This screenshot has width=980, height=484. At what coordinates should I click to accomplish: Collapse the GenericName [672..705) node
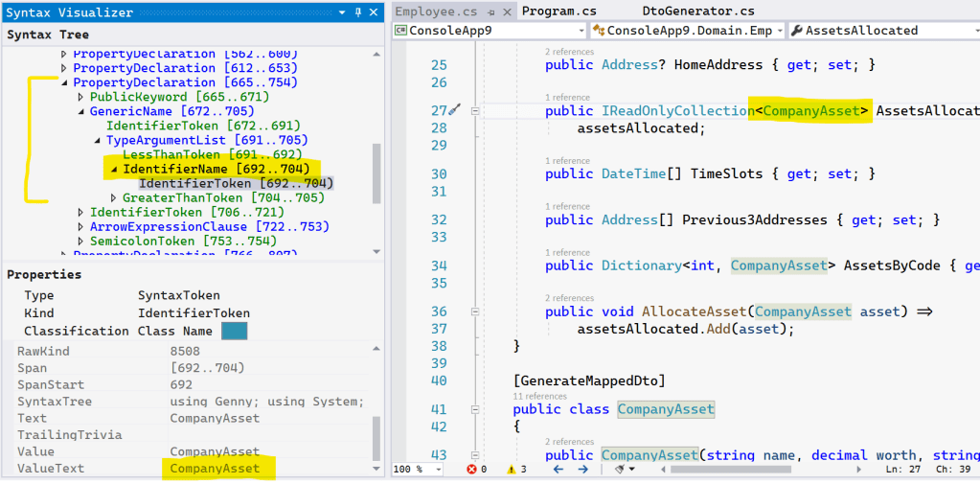tap(81, 112)
